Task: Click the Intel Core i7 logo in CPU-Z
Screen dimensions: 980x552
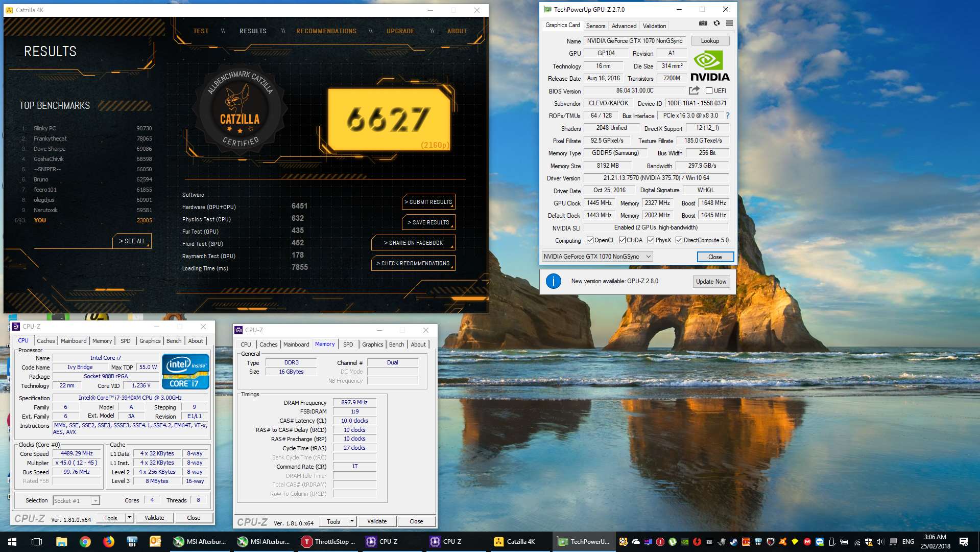Action: coord(185,372)
